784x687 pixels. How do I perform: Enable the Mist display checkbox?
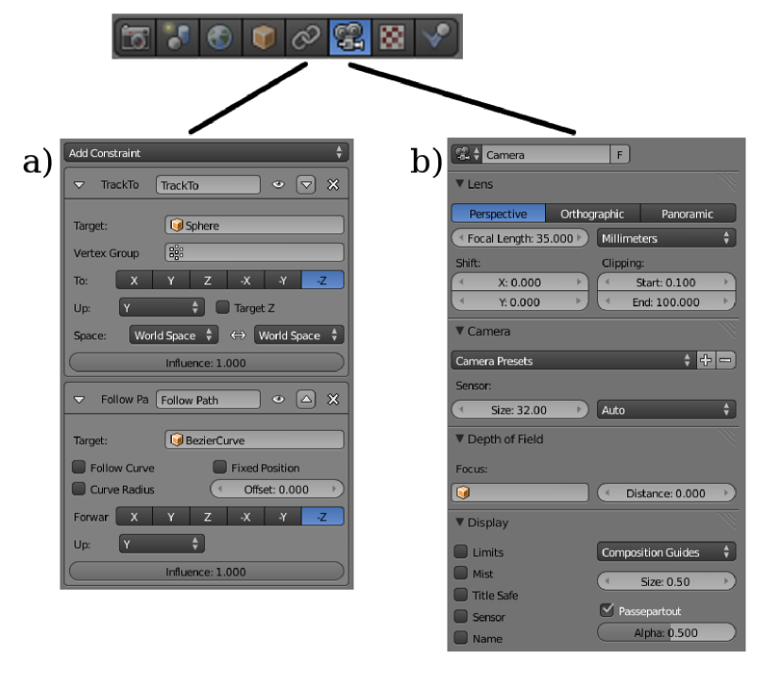[461, 573]
